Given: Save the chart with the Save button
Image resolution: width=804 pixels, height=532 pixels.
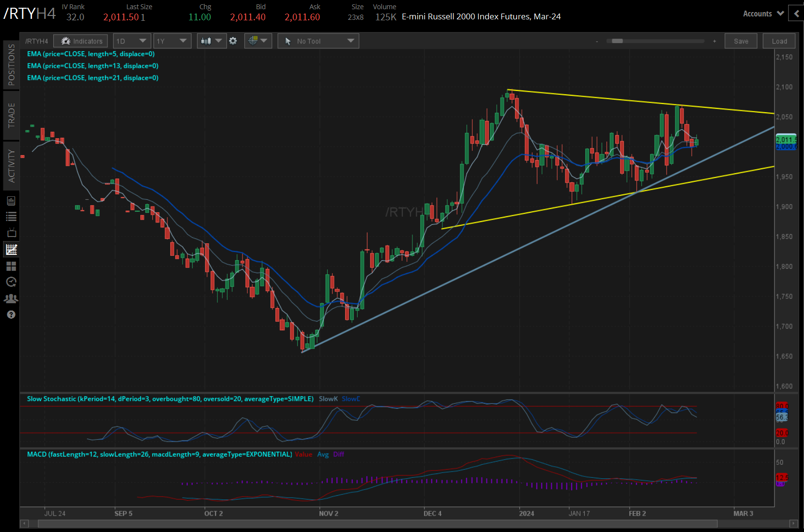Looking at the screenshot, I should point(741,41).
